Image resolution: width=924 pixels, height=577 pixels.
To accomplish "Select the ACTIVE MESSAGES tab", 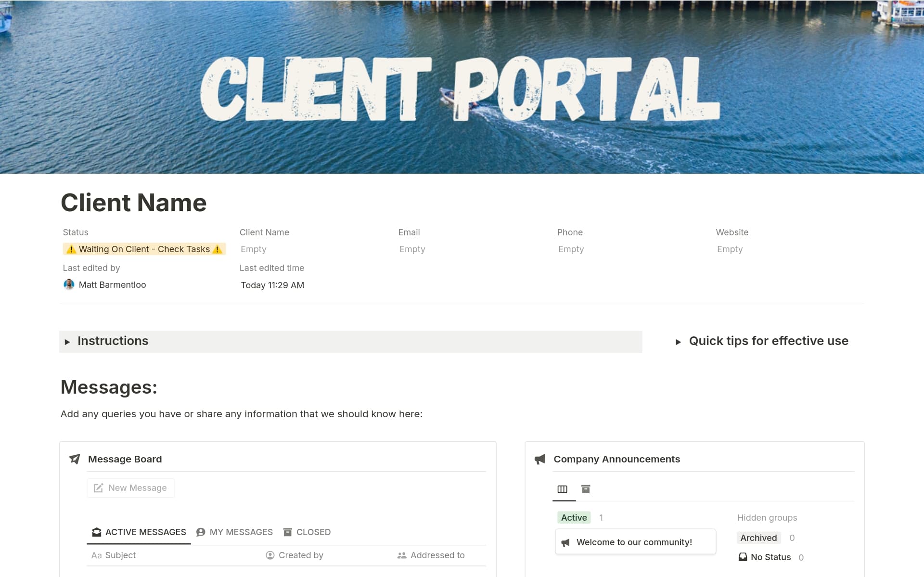I will tap(139, 532).
